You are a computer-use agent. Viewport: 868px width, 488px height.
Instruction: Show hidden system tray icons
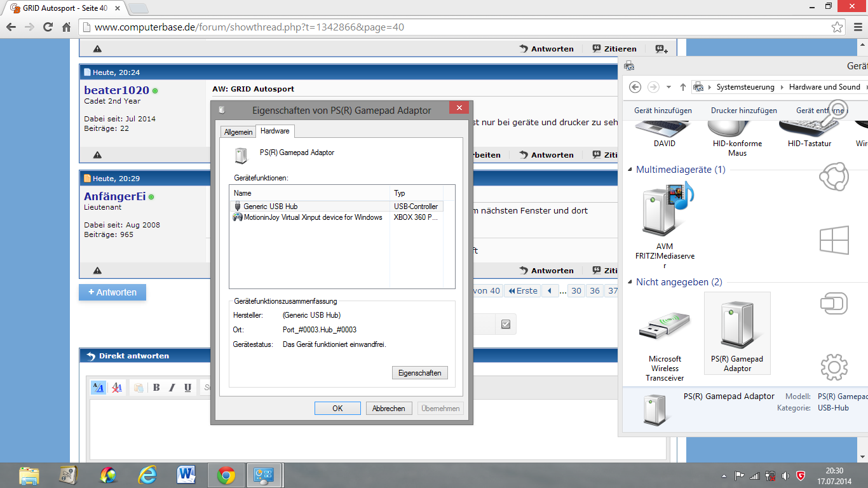tap(724, 475)
